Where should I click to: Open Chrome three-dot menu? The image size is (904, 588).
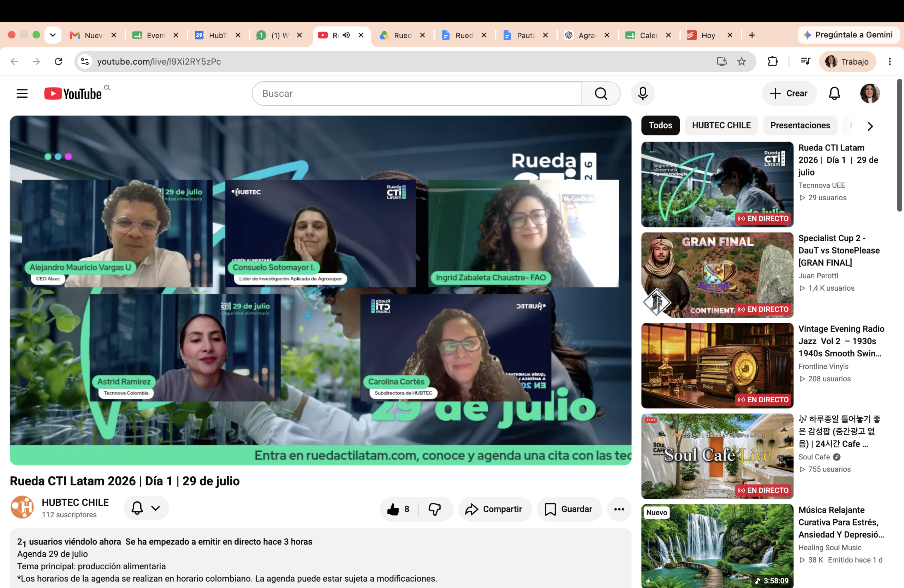(890, 61)
